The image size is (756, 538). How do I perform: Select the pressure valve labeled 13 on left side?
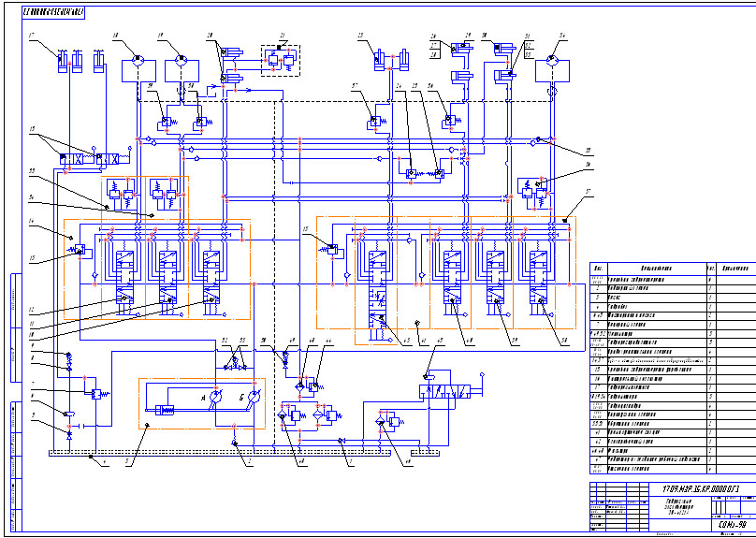click(79, 249)
